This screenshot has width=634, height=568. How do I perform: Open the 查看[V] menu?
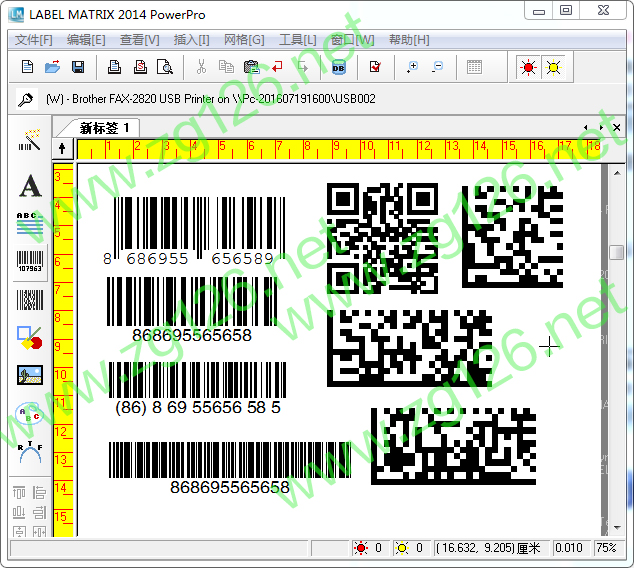pos(139,40)
